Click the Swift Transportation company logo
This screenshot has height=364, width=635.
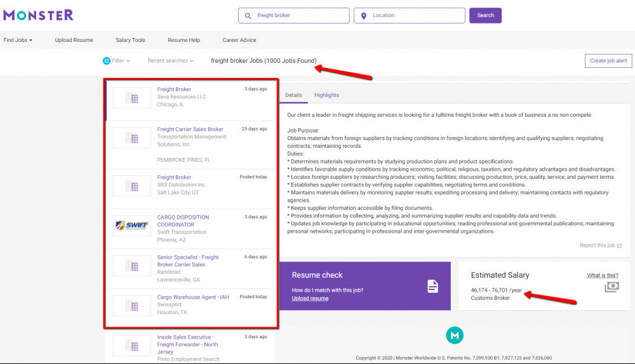[x=131, y=225]
